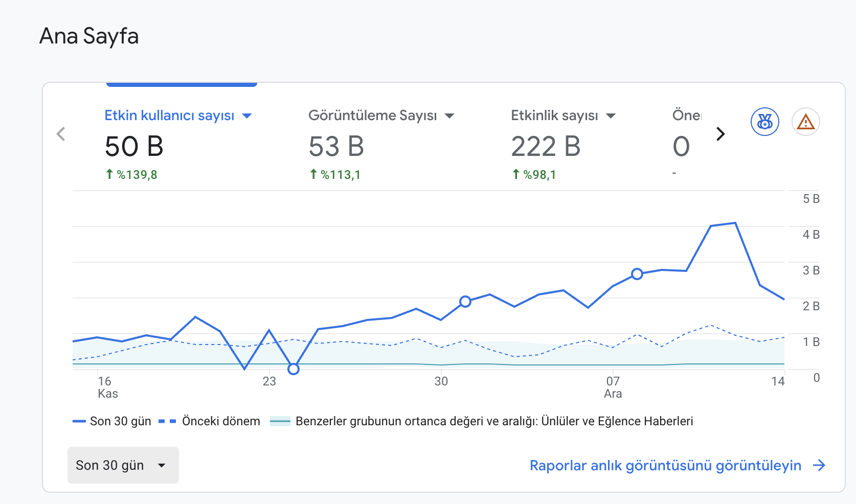Click the 23 axis date label

(269, 381)
